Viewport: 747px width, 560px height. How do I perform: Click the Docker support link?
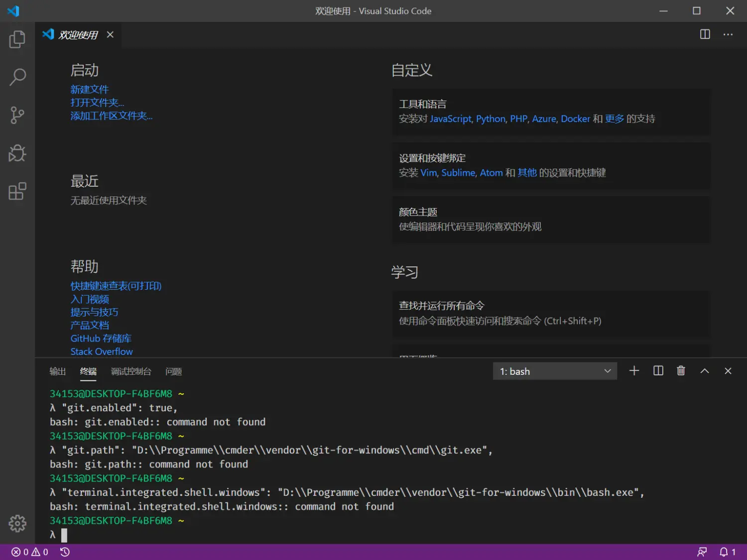575,119
